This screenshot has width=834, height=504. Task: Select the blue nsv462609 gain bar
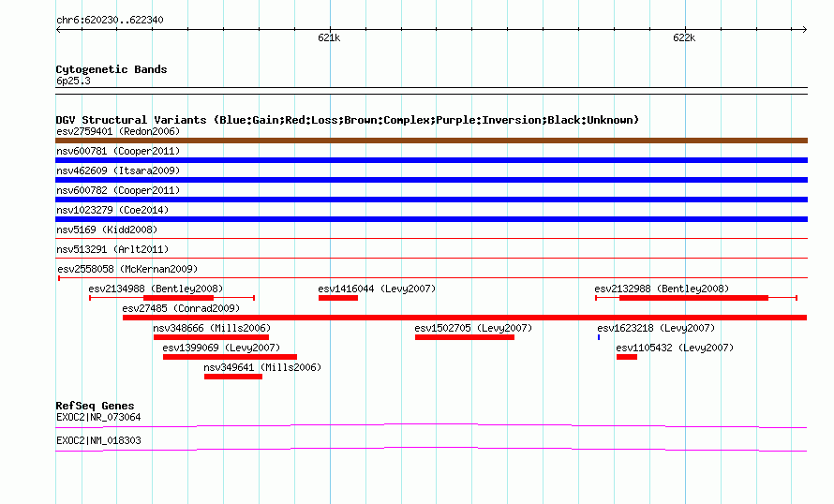coord(431,180)
